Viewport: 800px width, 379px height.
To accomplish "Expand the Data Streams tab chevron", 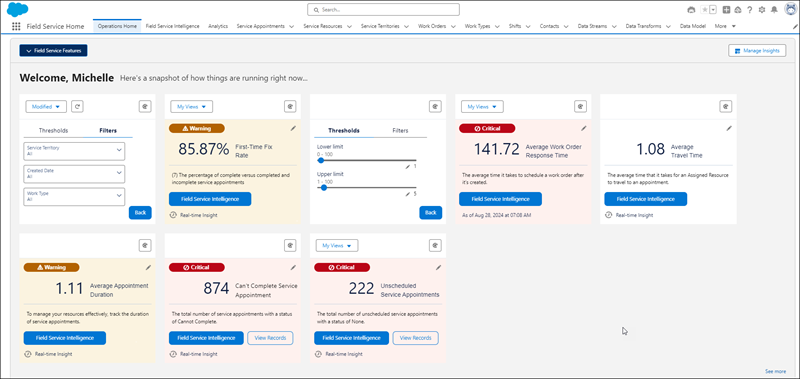I will tap(614, 27).
